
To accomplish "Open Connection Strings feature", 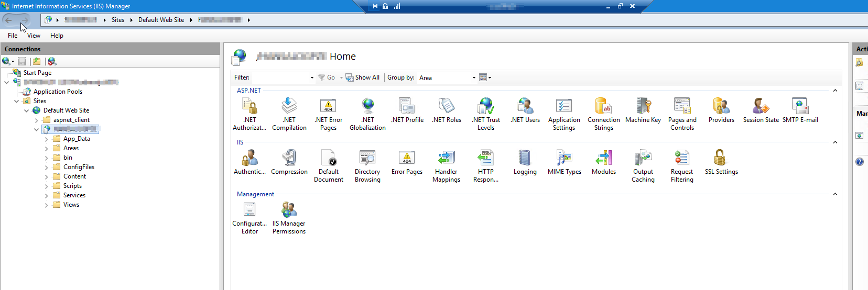I will (604, 114).
